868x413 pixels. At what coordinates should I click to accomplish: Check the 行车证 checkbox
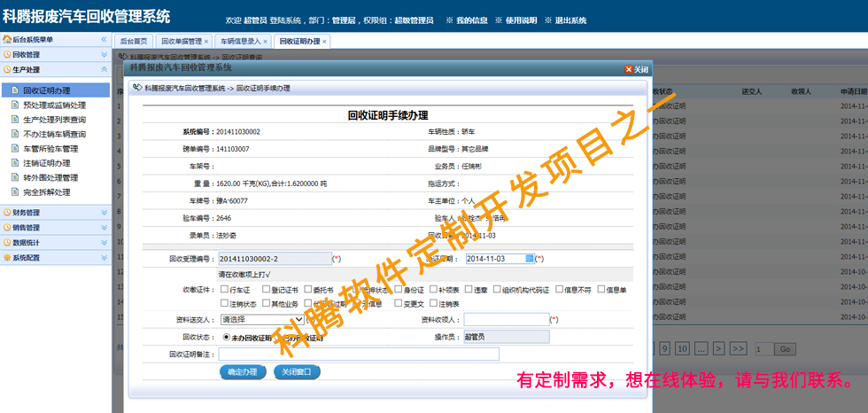224,289
